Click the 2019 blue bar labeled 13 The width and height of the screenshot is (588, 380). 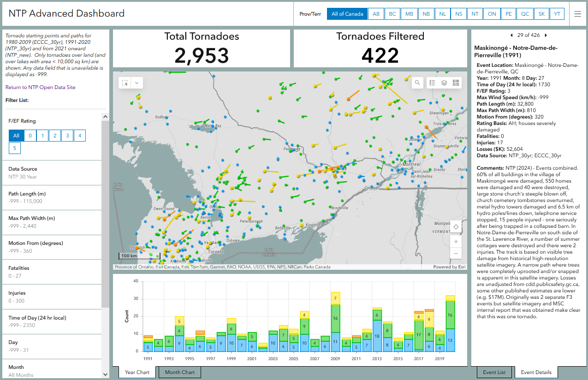[450, 340]
